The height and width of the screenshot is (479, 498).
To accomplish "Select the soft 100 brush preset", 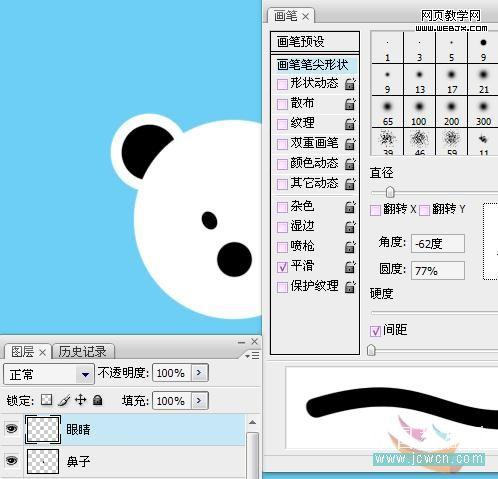I will click(419, 112).
